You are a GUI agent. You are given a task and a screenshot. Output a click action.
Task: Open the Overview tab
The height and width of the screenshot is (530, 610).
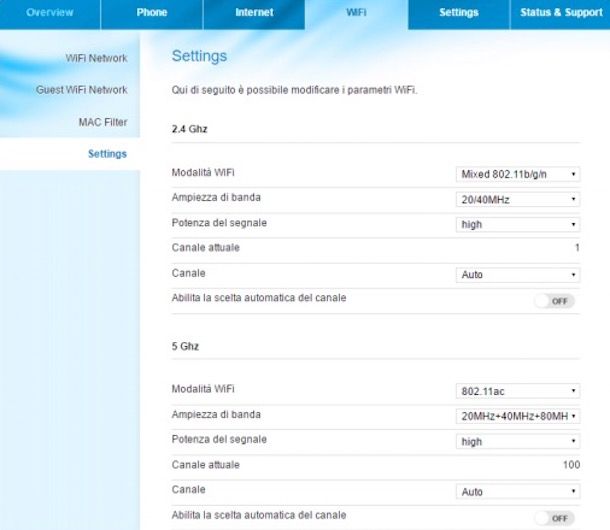50,13
